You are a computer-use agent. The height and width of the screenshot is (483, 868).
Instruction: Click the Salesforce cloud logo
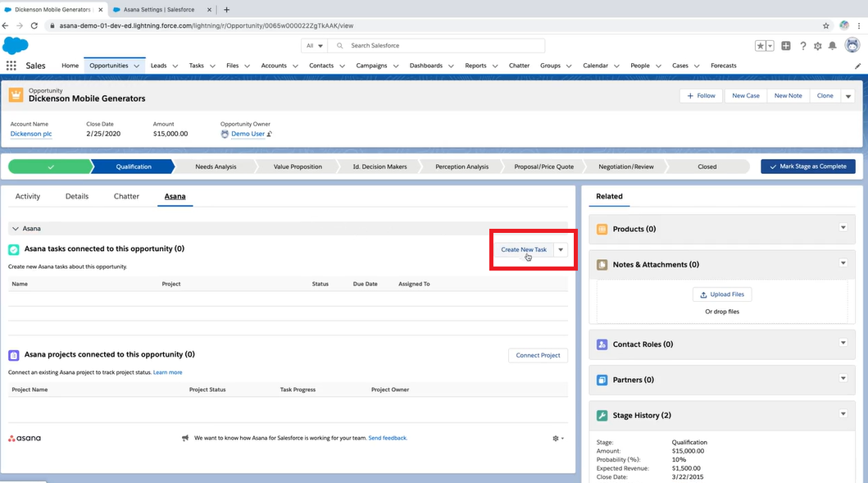(16, 45)
